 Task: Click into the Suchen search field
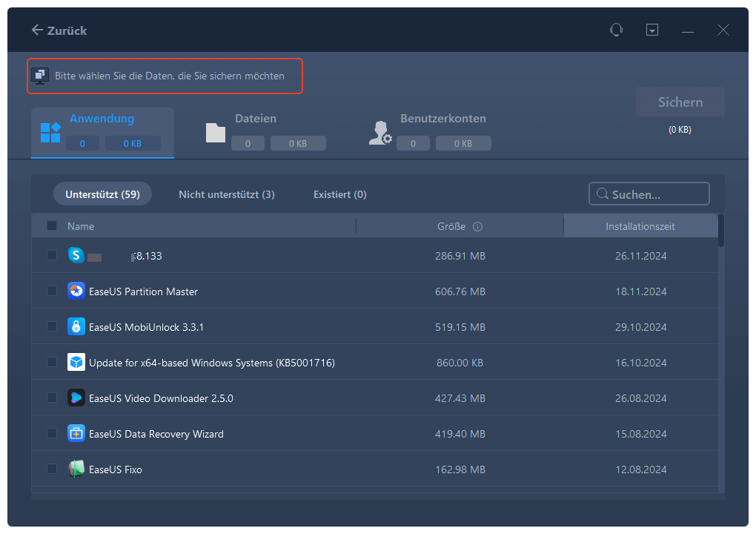coord(649,194)
